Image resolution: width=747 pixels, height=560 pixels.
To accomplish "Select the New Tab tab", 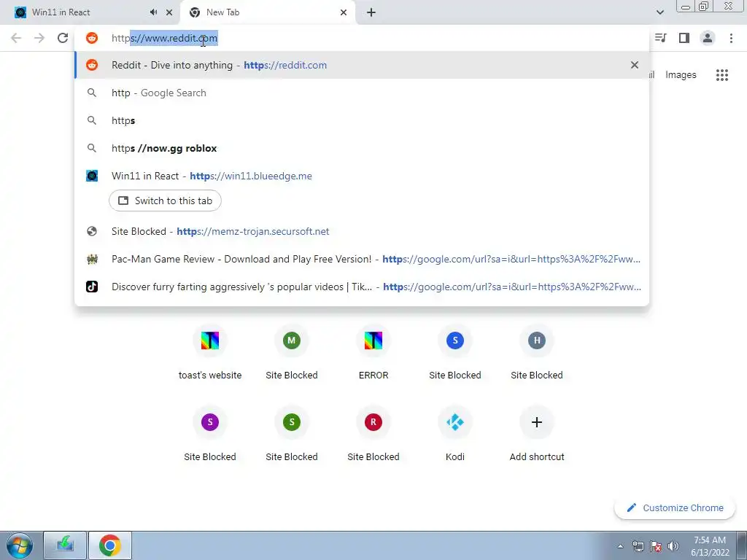I will tap(267, 12).
